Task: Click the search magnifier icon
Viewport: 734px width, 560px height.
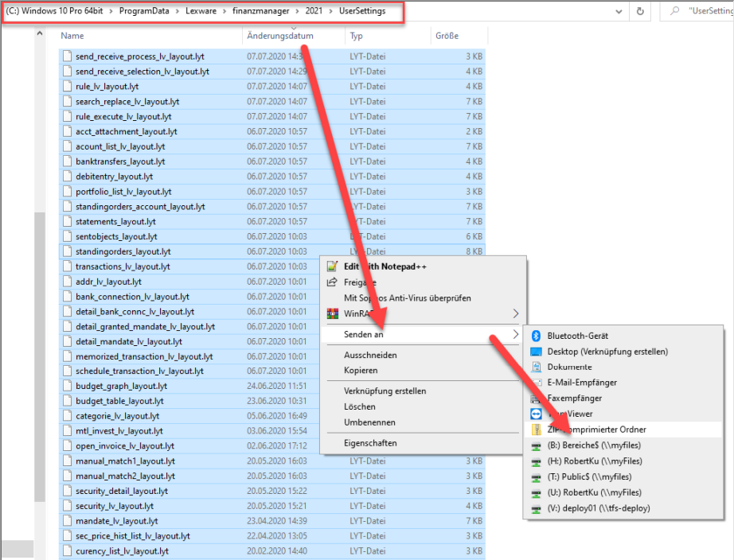Action: pos(674,11)
